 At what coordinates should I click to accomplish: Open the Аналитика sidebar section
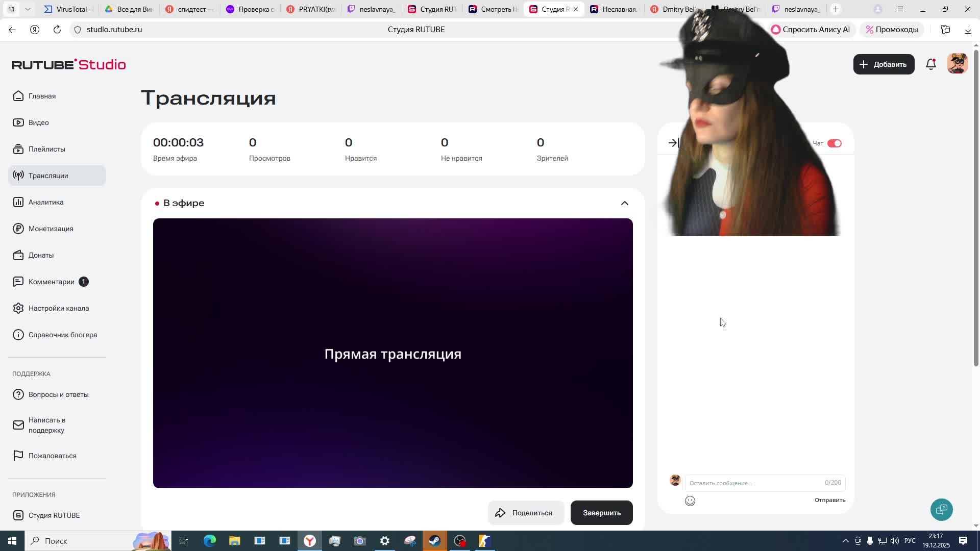point(46,202)
